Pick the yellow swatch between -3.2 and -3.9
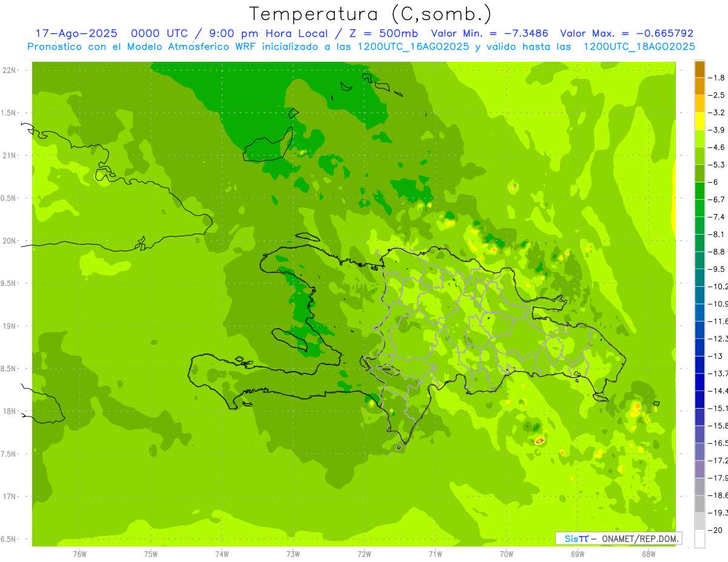The image size is (728, 562). coord(699,121)
